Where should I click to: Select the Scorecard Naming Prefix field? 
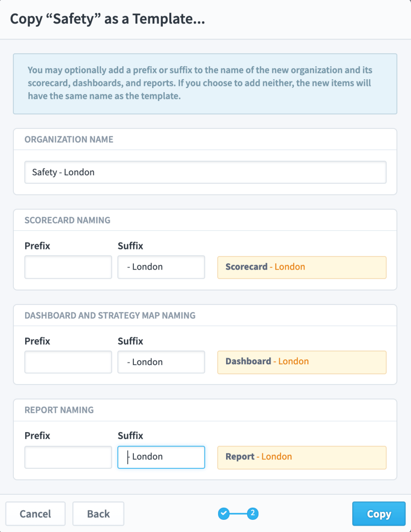[x=68, y=267]
